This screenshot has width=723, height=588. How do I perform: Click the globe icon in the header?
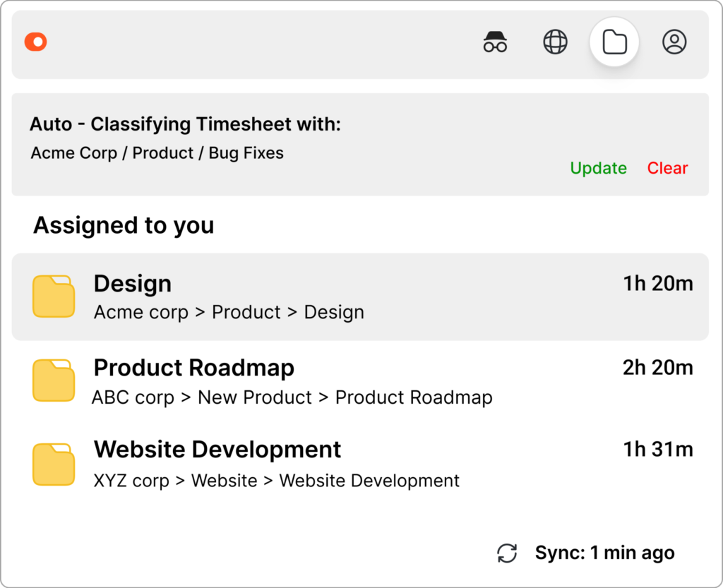555,42
